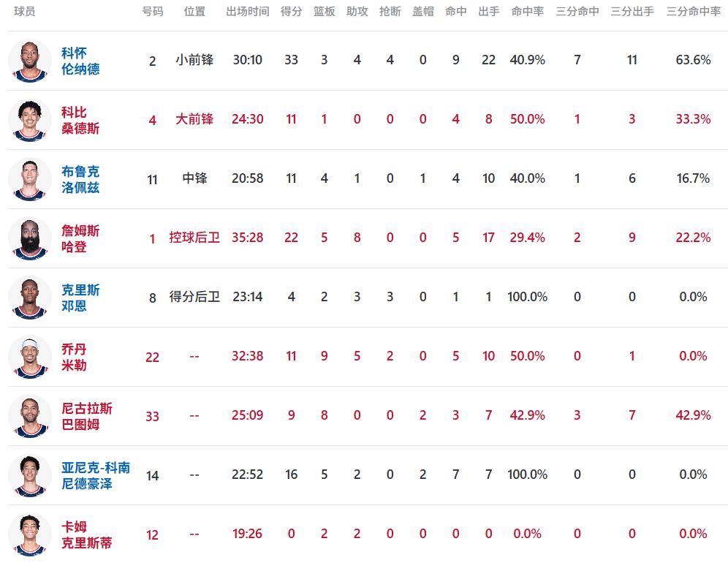This screenshot has width=728, height=563.
Task: Click the 出场时间 column header
Action: [x=248, y=12]
